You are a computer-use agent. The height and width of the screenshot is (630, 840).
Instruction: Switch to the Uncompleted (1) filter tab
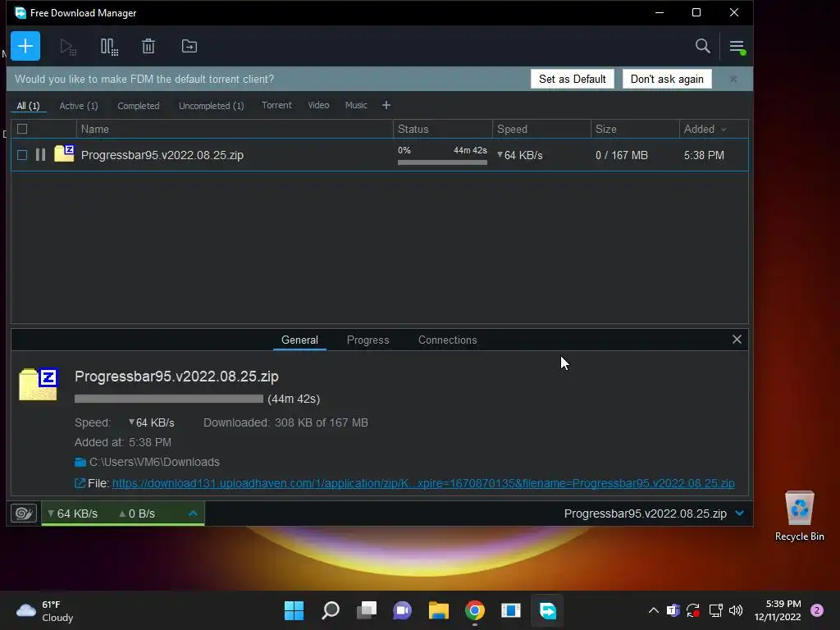coord(211,106)
